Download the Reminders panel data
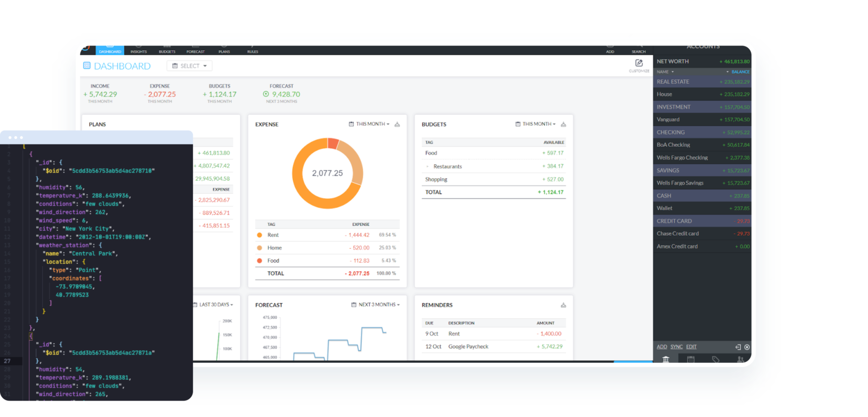The height and width of the screenshot is (417, 868). 563,305
